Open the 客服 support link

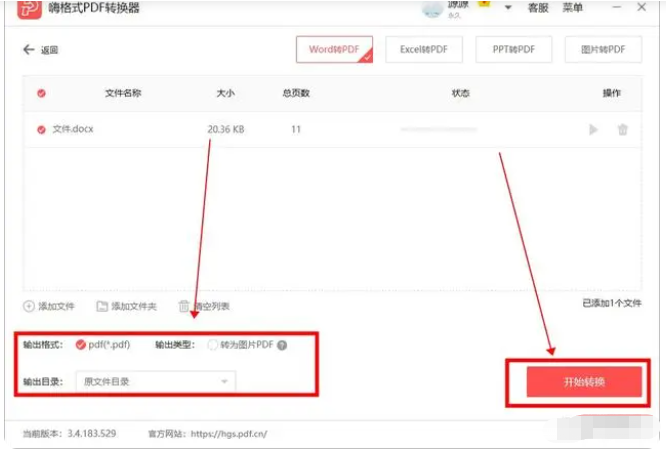[538, 8]
